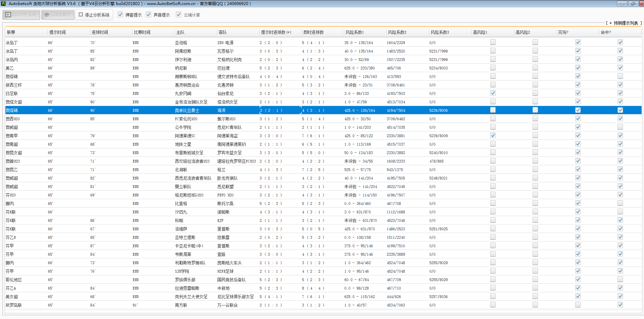Click the Autobetsoft app icon in title bar

4,4
